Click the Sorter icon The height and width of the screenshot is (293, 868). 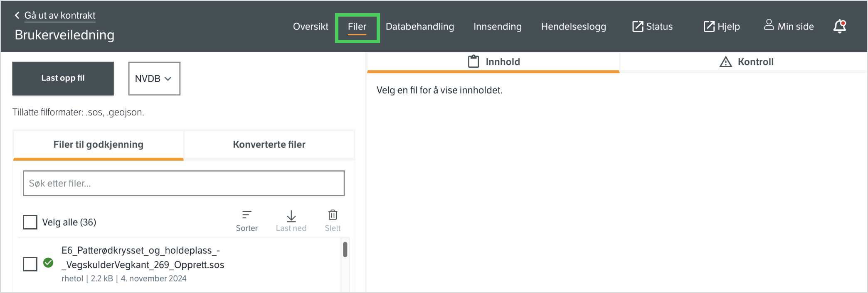coord(247,215)
